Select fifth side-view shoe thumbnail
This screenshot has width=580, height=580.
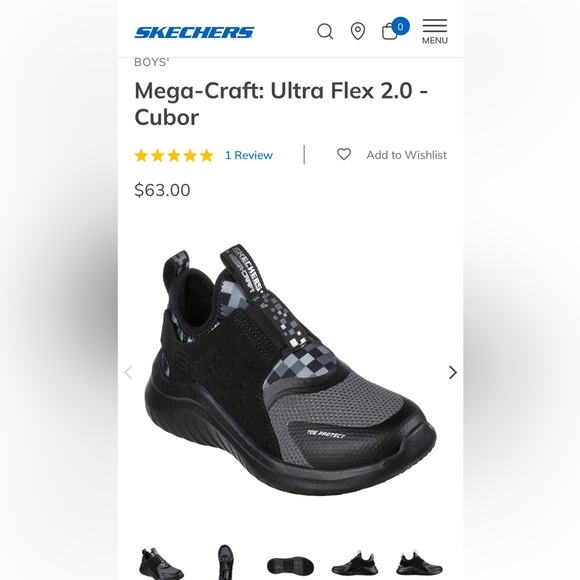[x=419, y=563]
